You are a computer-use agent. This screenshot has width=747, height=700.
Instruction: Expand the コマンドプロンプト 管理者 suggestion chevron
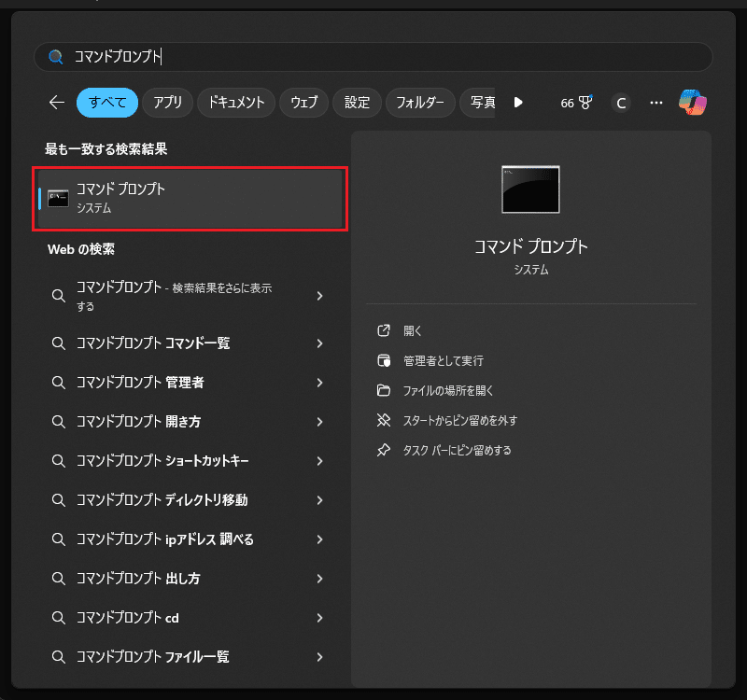322,383
